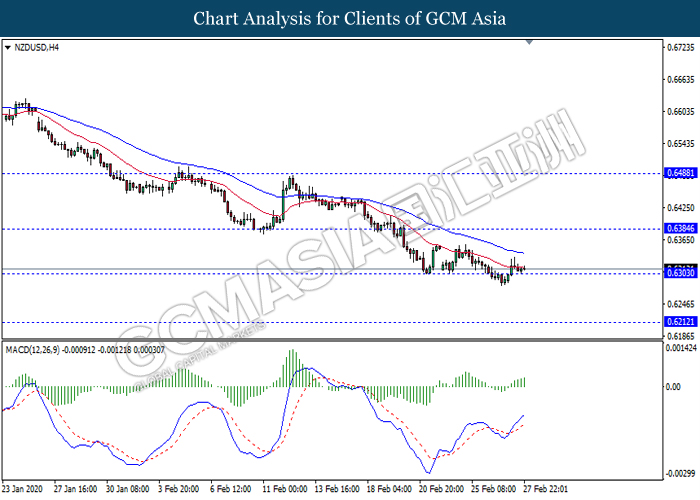This screenshot has width=700, height=500.
Task: Click the 30 Jan 08:00 time label
Action: [128, 489]
